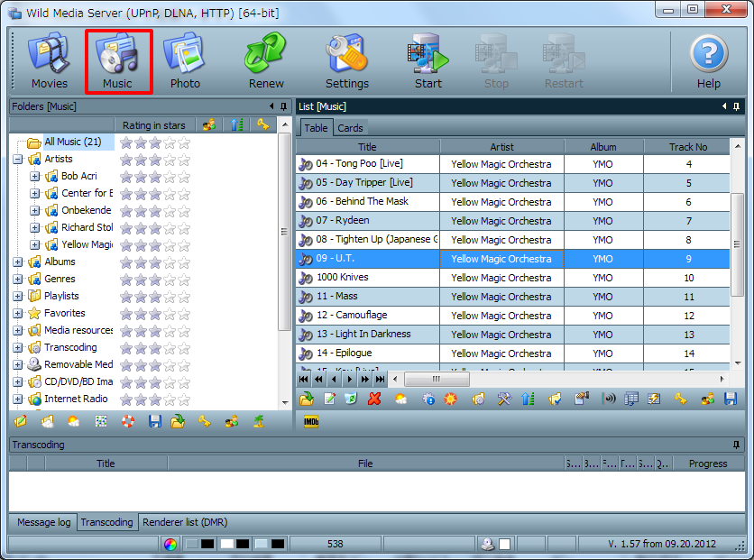The height and width of the screenshot is (560, 754).
Task: Expand the Playlists tree node
Action: coord(18,296)
